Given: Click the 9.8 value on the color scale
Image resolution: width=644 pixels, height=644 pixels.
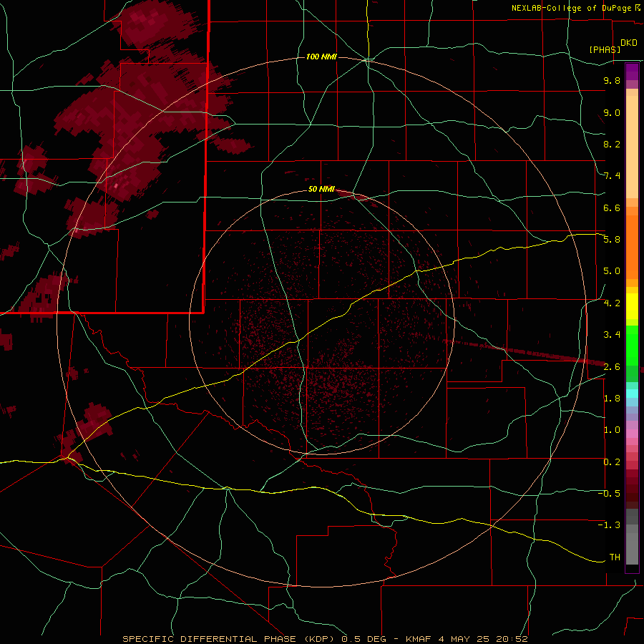Looking at the screenshot, I should click(612, 81).
